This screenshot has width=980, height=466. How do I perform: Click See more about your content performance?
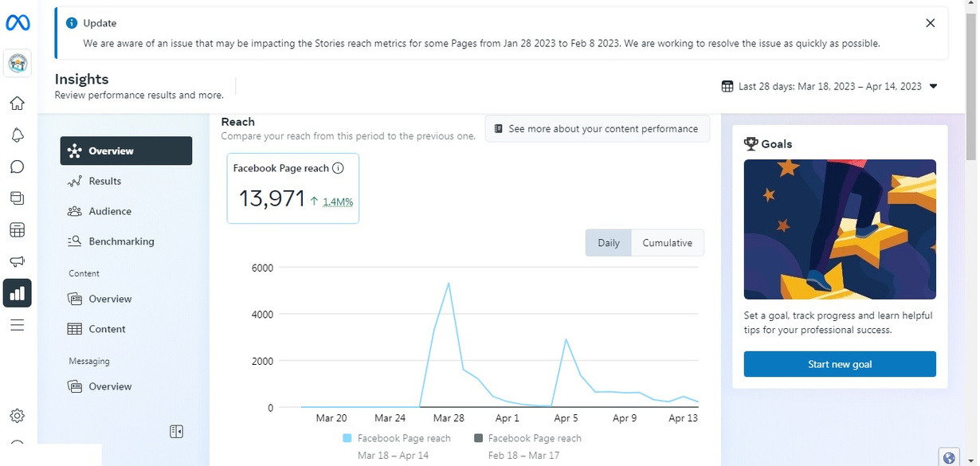tap(597, 129)
